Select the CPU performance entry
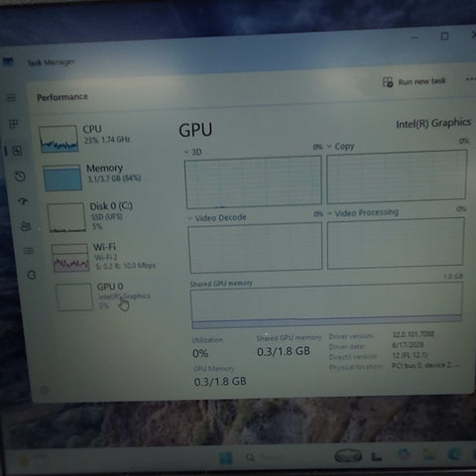The height and width of the screenshot is (476, 476). [x=99, y=137]
